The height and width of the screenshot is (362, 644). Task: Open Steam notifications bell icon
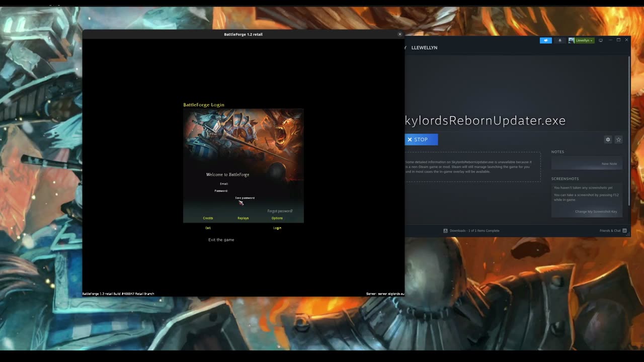(x=560, y=40)
